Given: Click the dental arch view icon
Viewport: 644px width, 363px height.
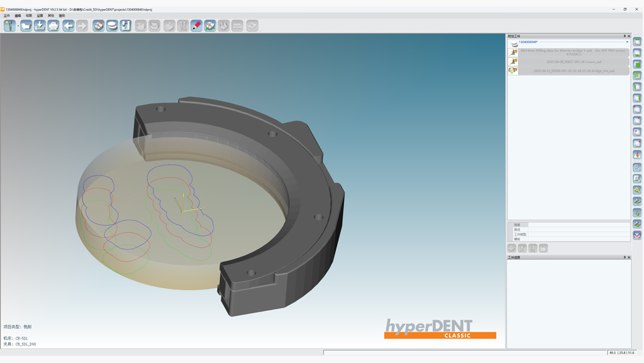Looking at the screenshot, I should click(x=637, y=235).
